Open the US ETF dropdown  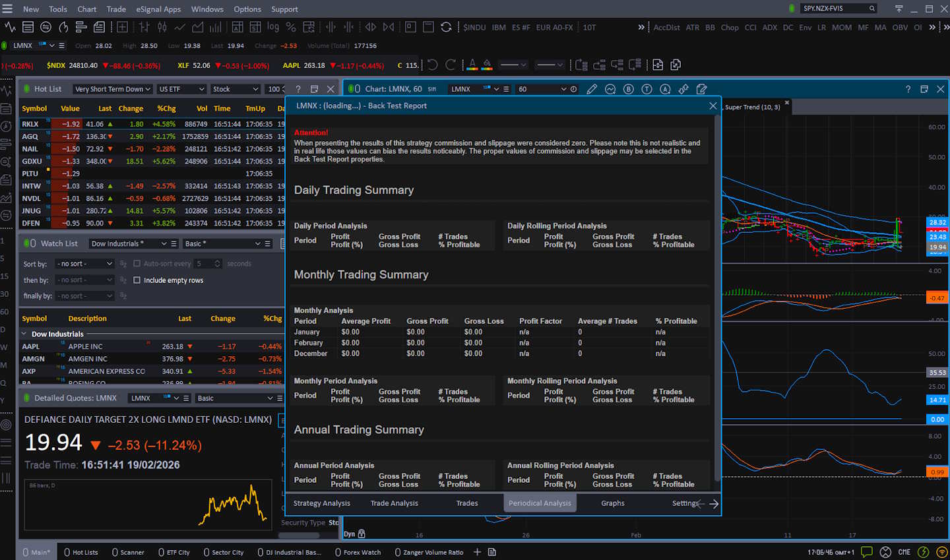tap(182, 89)
